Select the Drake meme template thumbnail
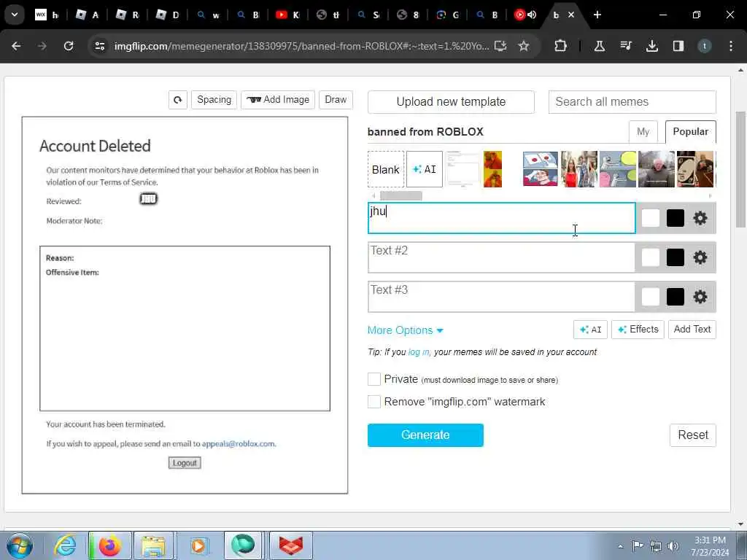 (x=492, y=169)
